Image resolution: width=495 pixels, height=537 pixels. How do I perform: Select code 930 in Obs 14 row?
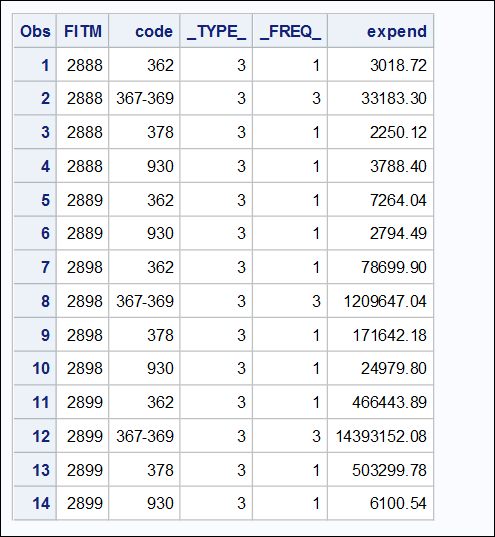[x=160, y=503]
